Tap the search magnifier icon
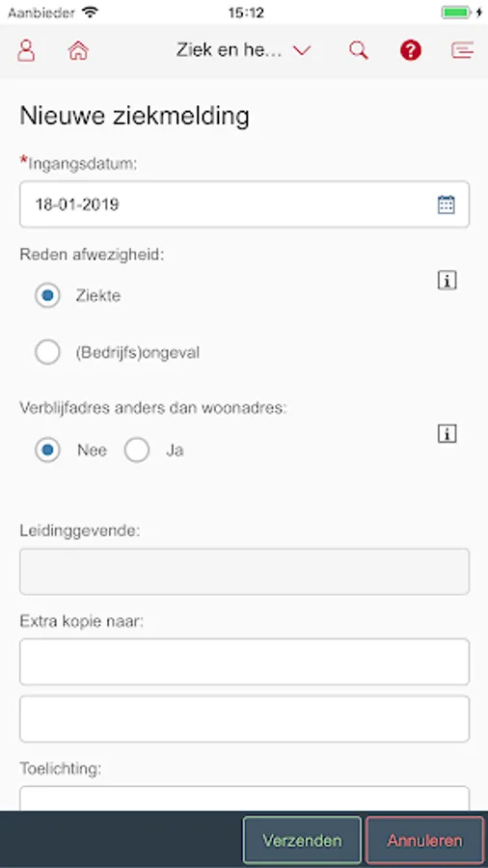Screen dimensions: 488x868 [359, 50]
